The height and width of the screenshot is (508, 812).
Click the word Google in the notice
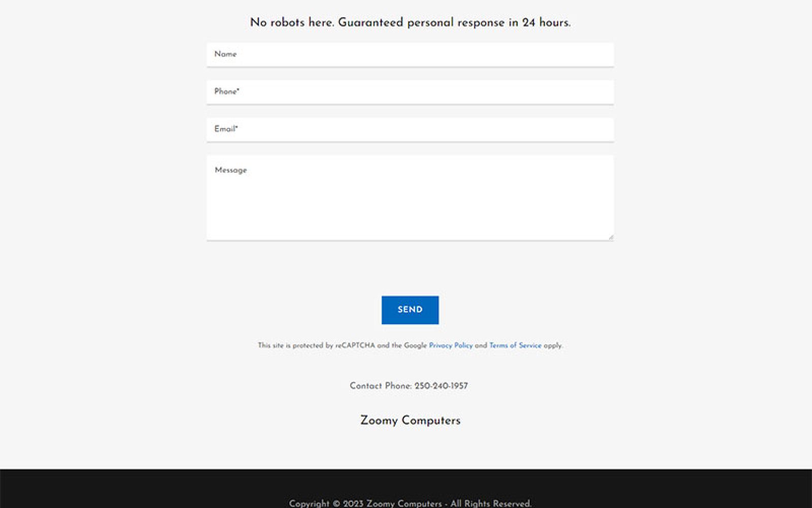click(x=415, y=345)
